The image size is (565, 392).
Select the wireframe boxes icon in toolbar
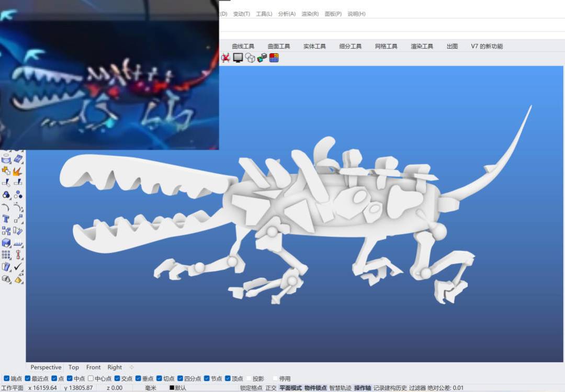(x=250, y=58)
